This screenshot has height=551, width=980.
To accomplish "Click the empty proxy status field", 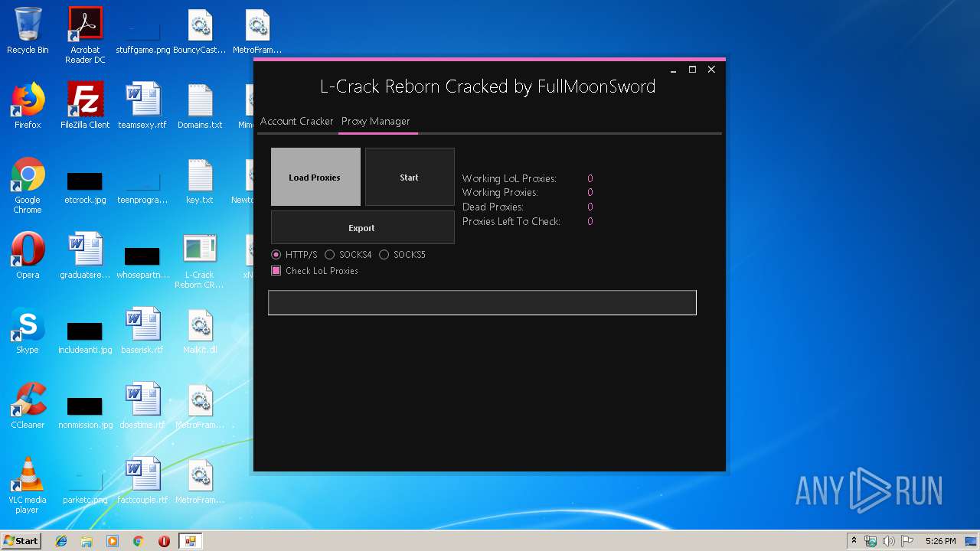I will 482,302.
